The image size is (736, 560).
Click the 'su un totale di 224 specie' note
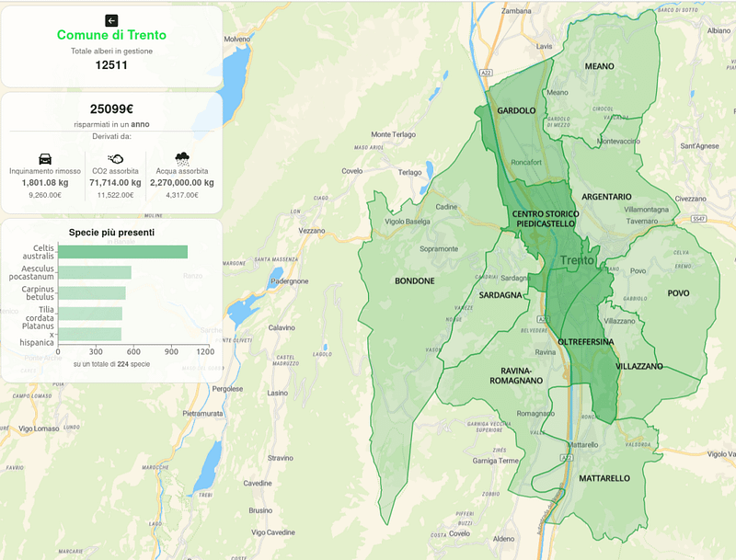point(111,364)
